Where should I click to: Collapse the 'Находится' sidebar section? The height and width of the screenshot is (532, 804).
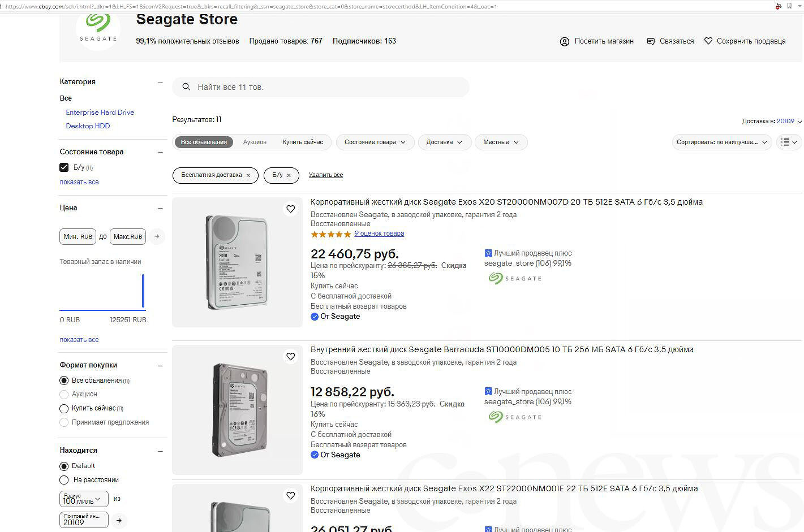tap(161, 451)
